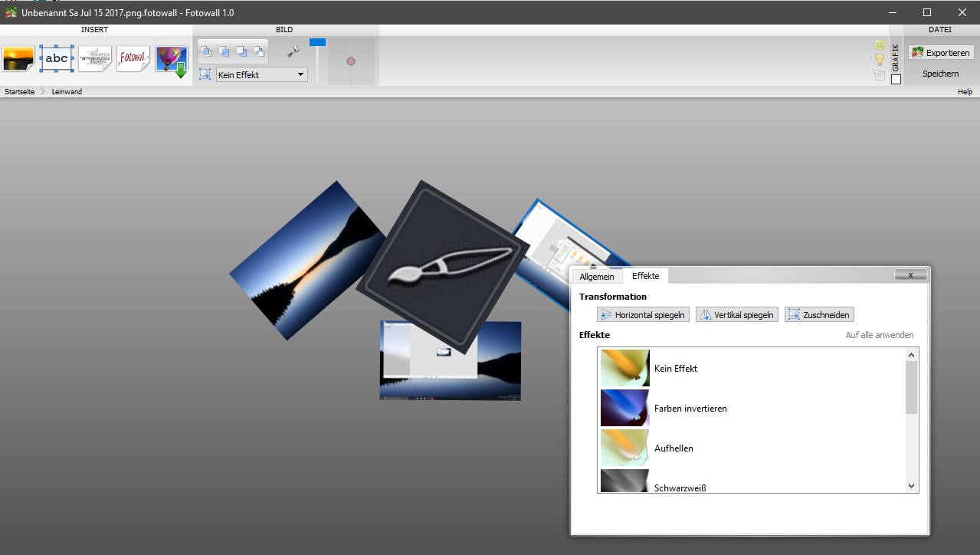980x555 pixels.
Task: Select the Farben invertieren effect thumbnail
Action: coord(625,408)
